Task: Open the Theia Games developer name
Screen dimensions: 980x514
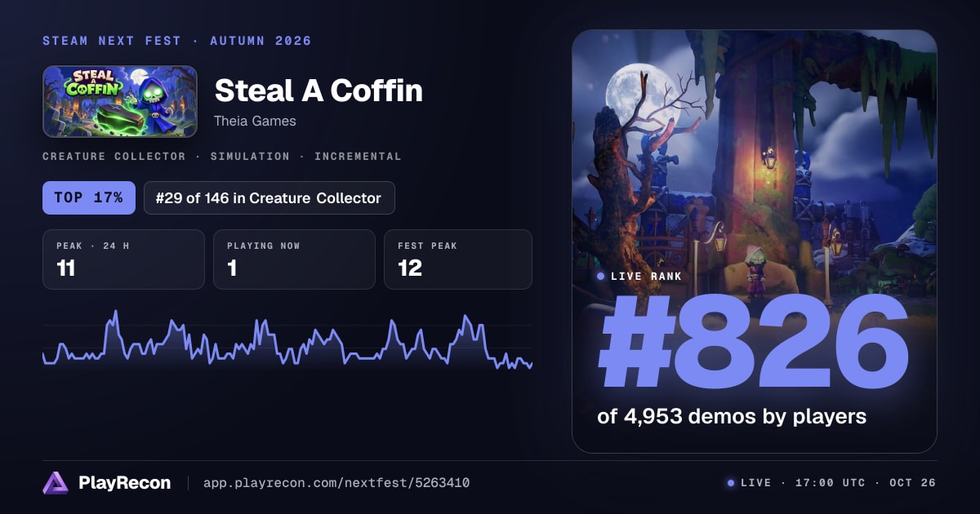Action: [255, 121]
